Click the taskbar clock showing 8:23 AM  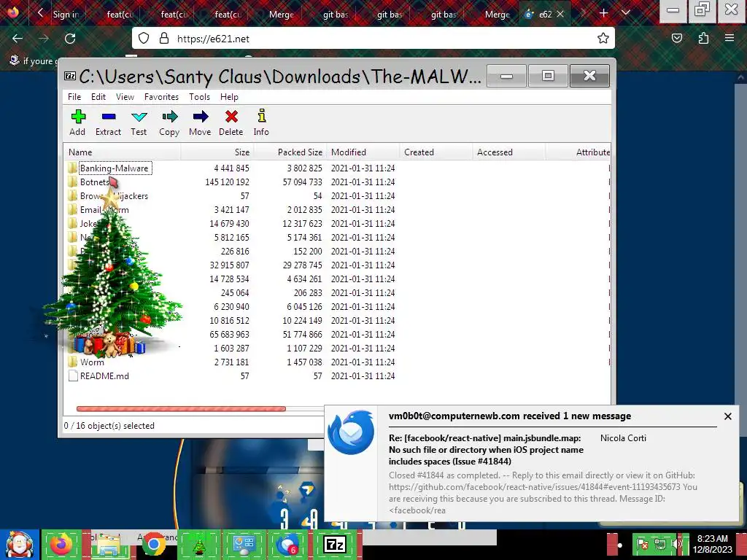pos(712,544)
